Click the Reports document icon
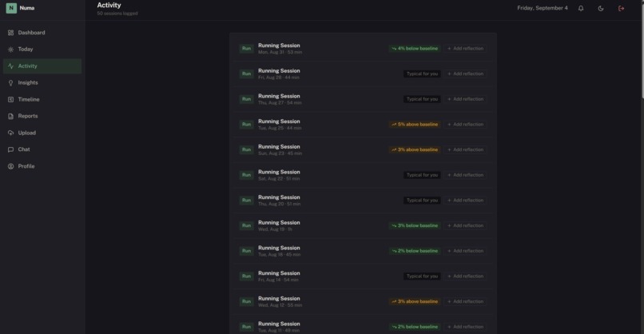 [x=10, y=117]
